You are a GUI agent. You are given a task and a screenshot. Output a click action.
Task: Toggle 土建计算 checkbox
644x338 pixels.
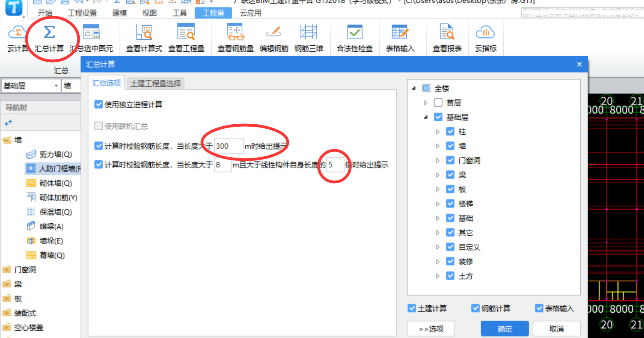[x=412, y=308]
